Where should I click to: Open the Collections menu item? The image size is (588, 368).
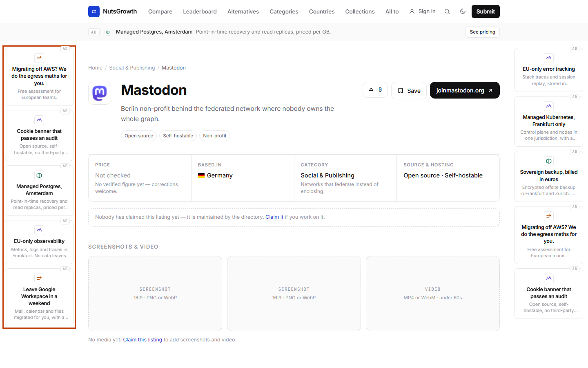pyautogui.click(x=360, y=11)
